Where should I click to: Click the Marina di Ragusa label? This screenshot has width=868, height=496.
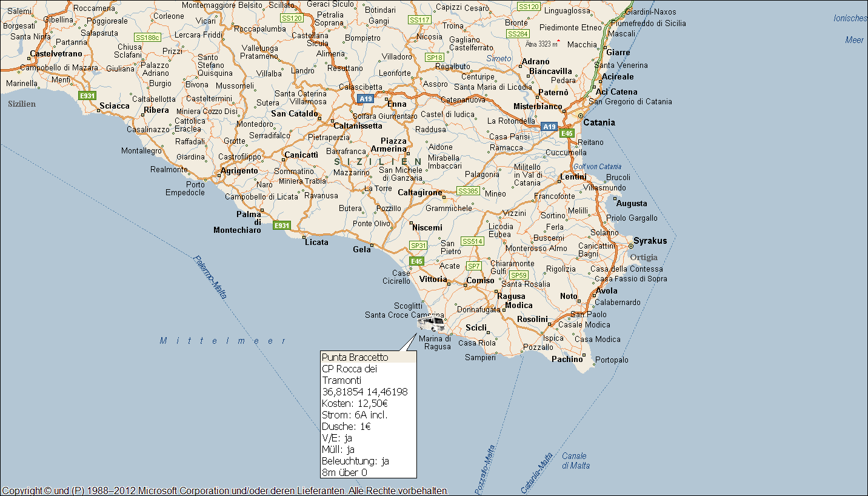[x=435, y=343]
